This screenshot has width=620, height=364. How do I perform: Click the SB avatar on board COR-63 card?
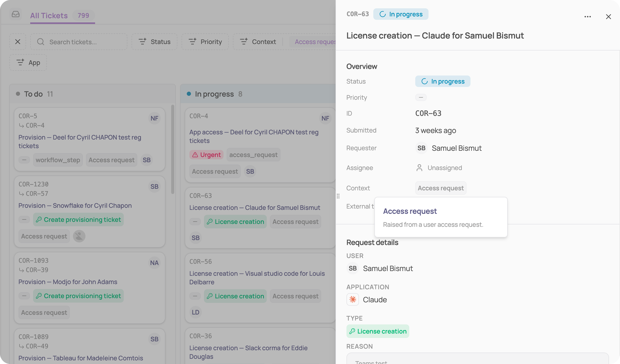196,238
